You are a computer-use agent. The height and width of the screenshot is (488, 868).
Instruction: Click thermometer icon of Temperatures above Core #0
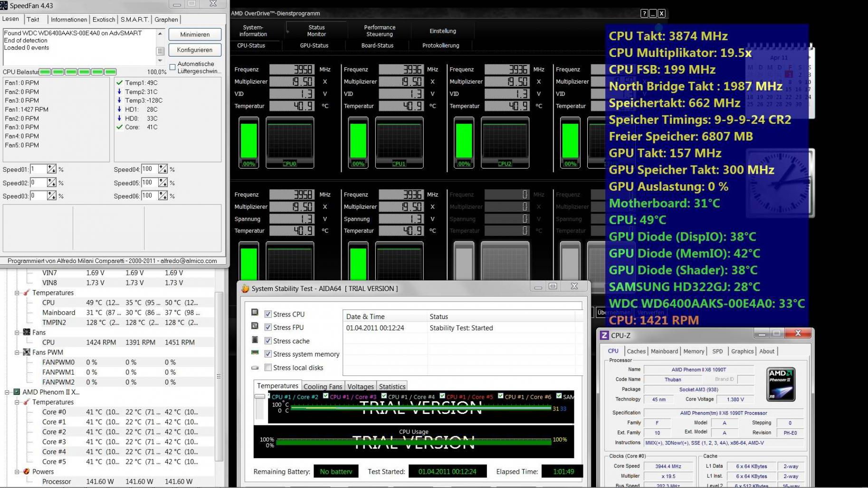coord(27,402)
